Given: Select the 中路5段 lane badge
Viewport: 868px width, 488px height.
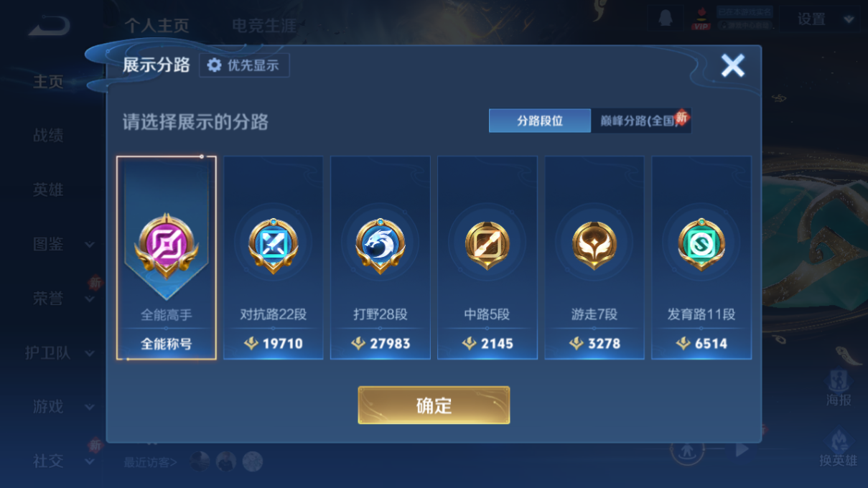Looking at the screenshot, I should point(487,258).
